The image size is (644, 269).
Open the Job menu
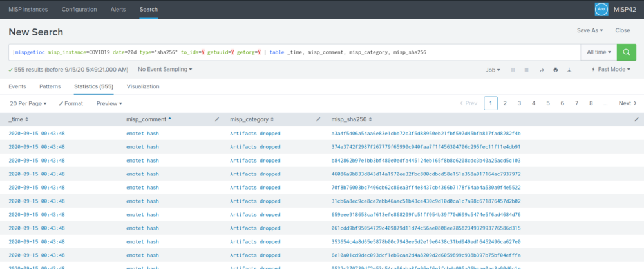[x=493, y=70]
